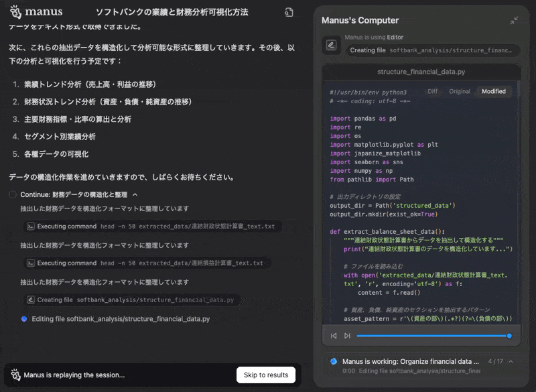536x392 pixels.
Task: Expand the 4 / 17 task progress list
Action: point(511,361)
